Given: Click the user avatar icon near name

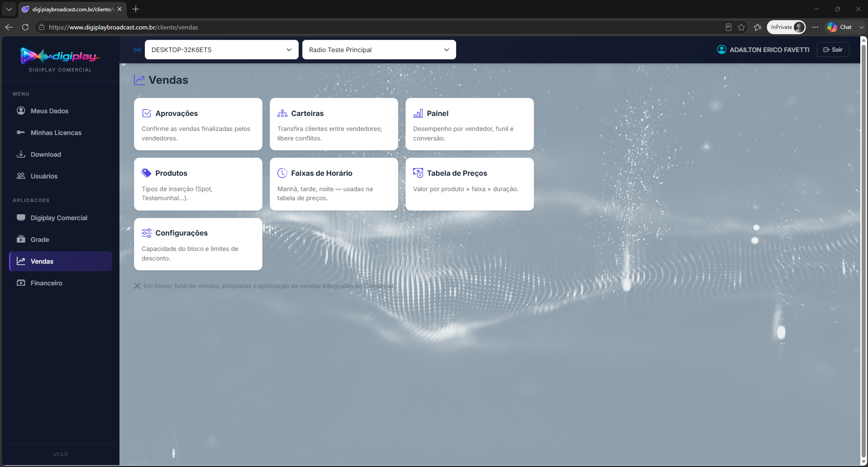Looking at the screenshot, I should pyautogui.click(x=722, y=49).
